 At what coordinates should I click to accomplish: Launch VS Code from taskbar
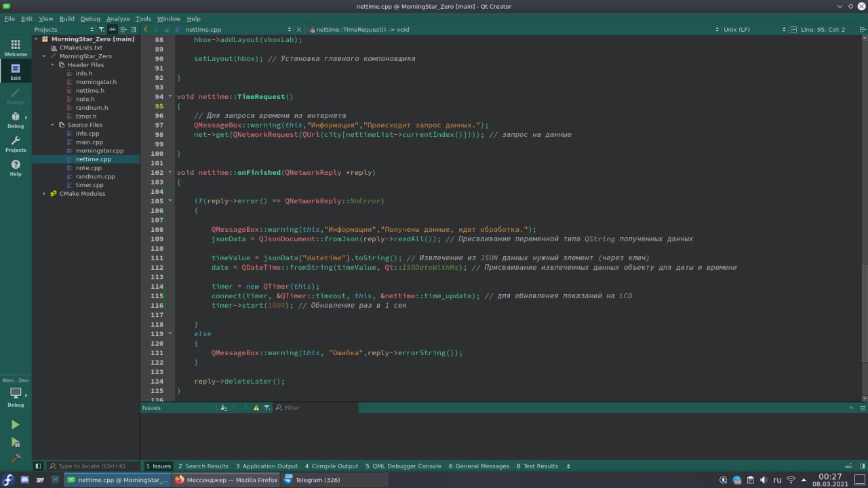(56, 480)
